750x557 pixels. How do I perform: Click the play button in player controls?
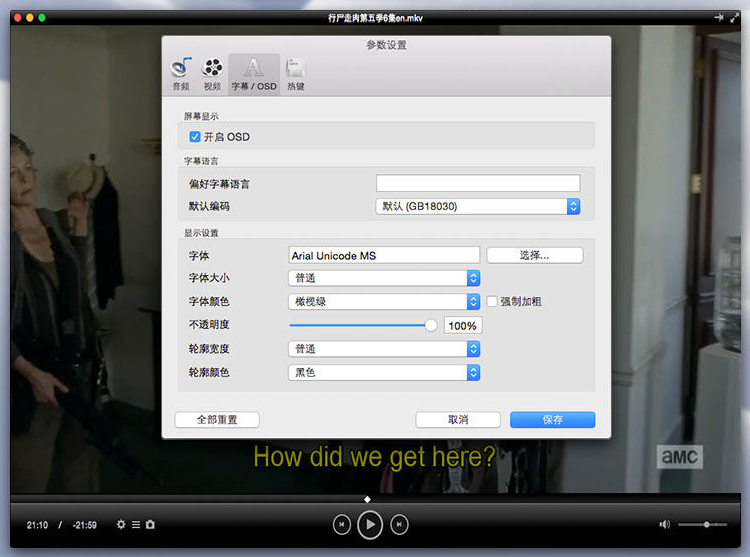370,524
